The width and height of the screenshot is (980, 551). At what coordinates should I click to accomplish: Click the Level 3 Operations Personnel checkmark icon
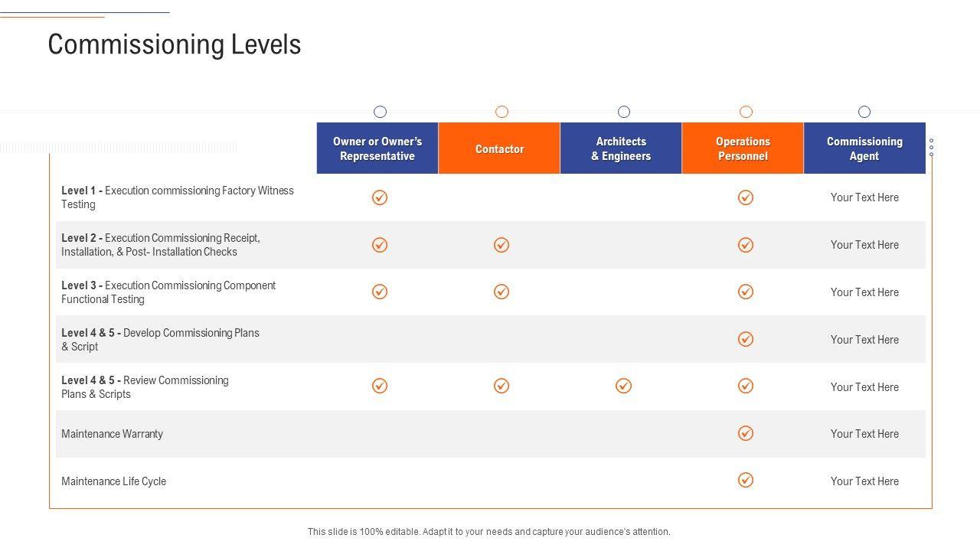tap(746, 292)
